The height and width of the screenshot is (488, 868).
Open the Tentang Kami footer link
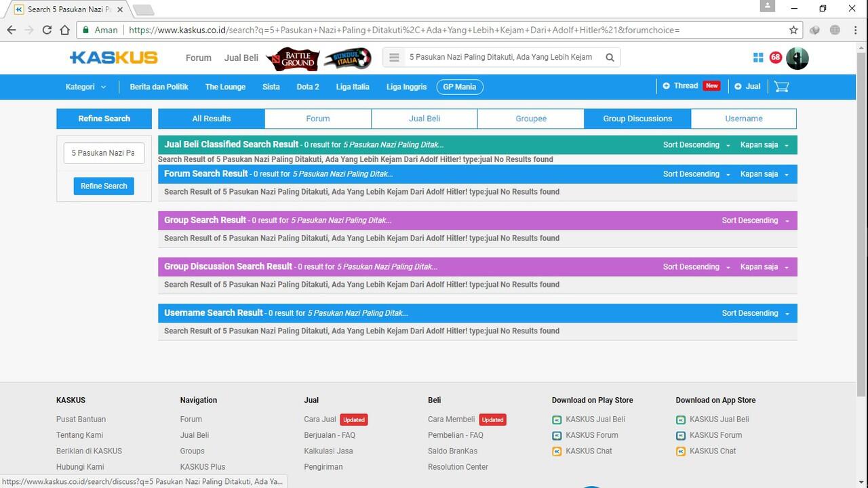[79, 435]
